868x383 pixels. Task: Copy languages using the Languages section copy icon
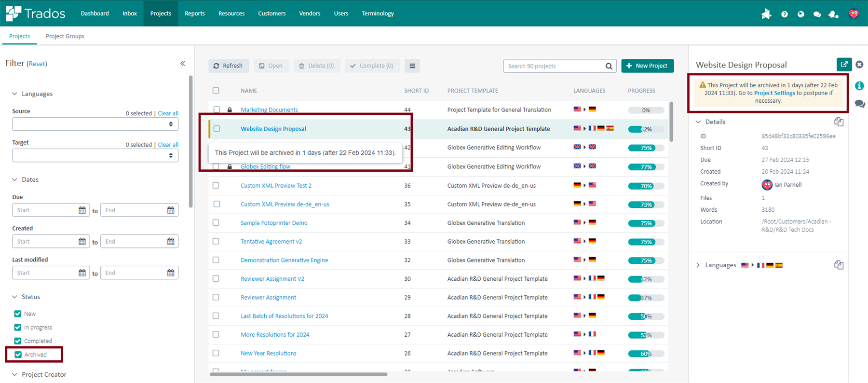839,265
